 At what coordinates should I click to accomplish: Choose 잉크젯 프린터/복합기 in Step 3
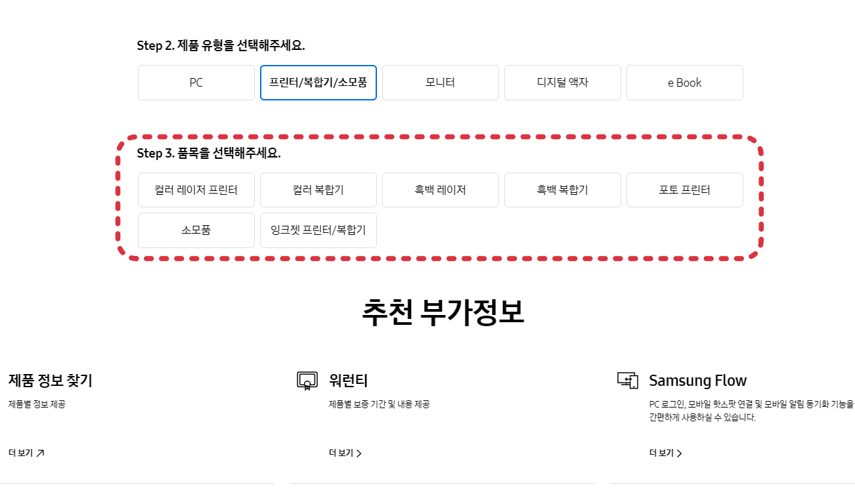pyautogui.click(x=318, y=230)
